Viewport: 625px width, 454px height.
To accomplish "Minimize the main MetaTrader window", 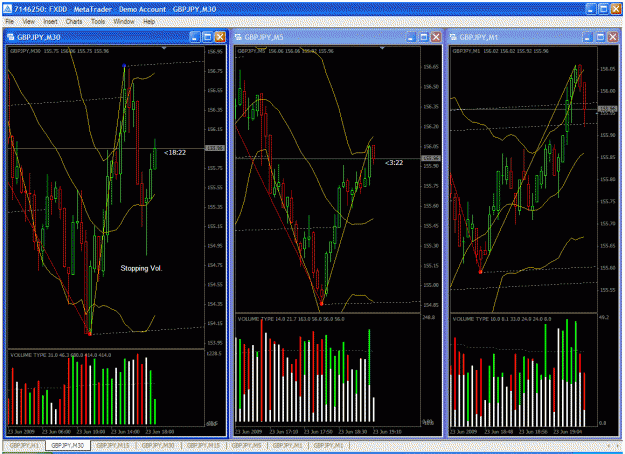I will (591, 9).
